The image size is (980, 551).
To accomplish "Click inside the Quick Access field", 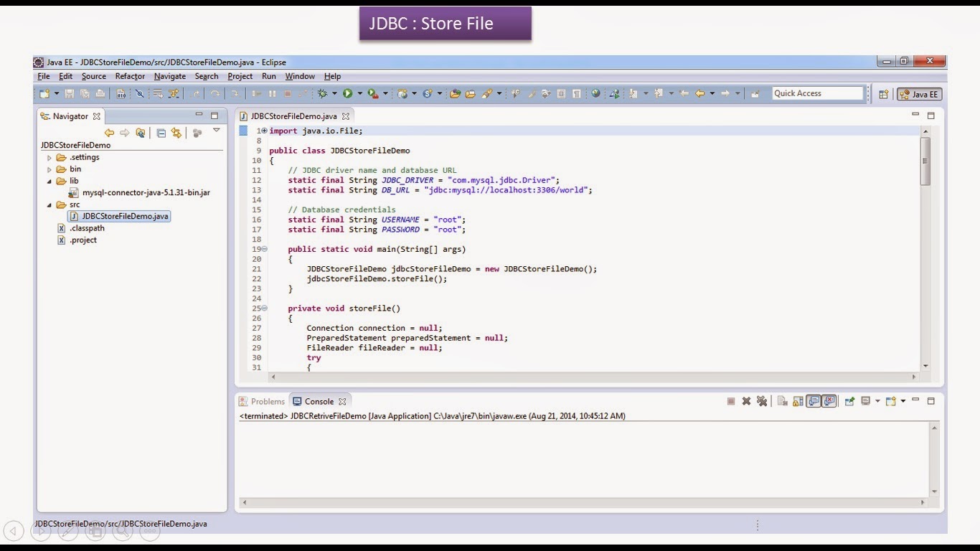I will tap(818, 93).
